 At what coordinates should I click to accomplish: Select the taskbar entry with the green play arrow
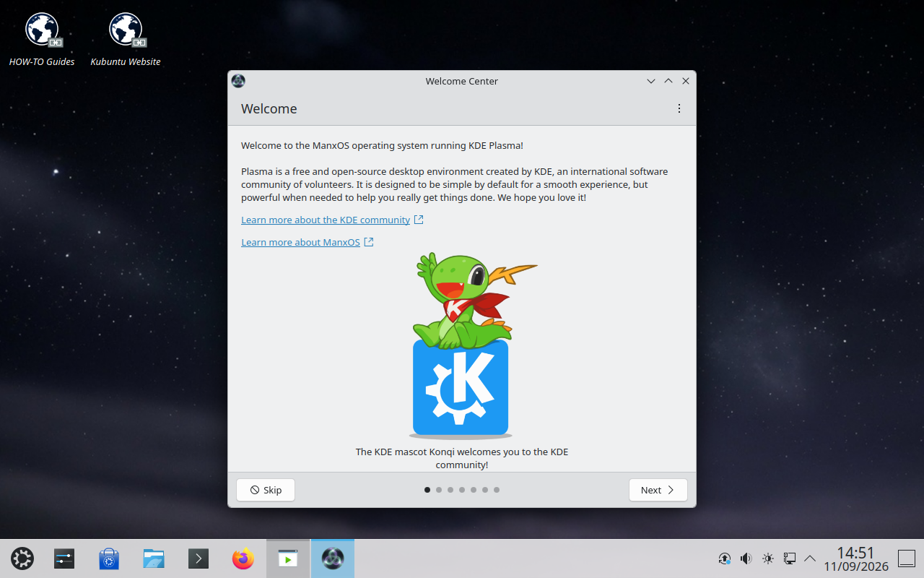[x=288, y=558]
